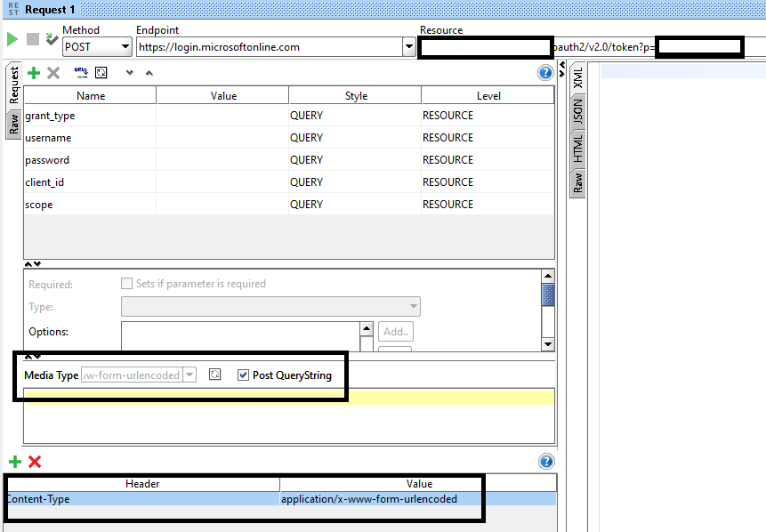Open the Media Type combo box
The image size is (766, 532).
point(189,375)
